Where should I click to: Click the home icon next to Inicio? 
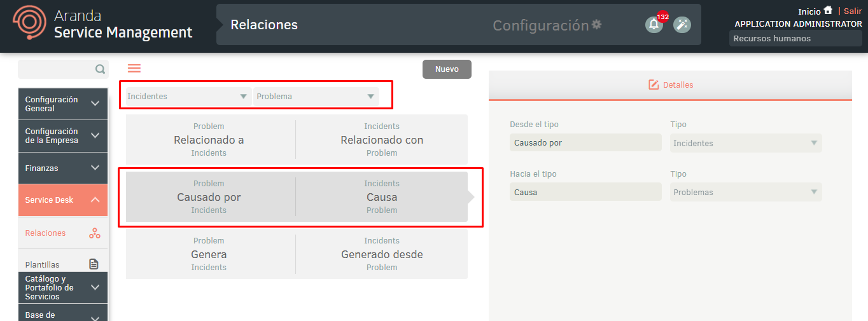click(x=828, y=11)
